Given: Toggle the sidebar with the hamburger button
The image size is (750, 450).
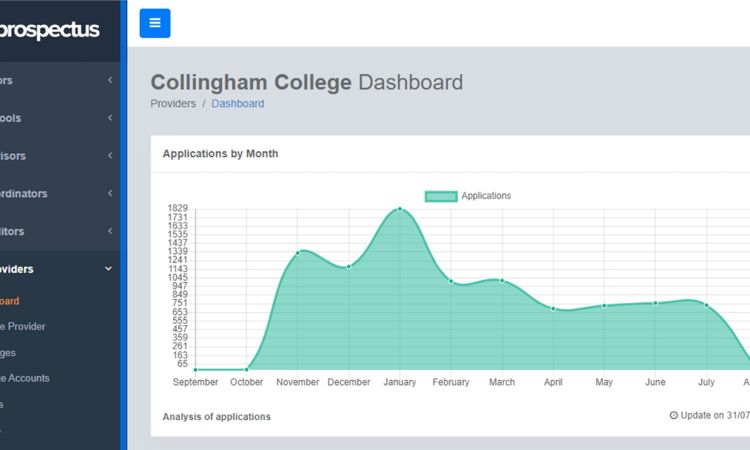Looking at the screenshot, I should click(155, 23).
